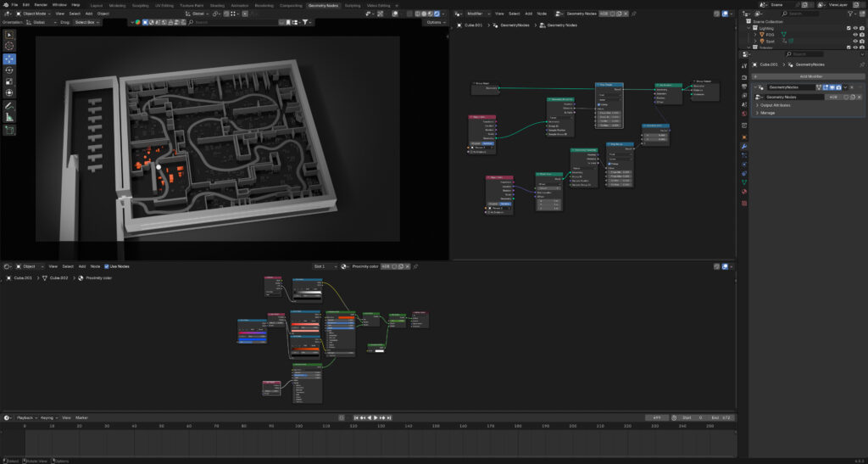The image size is (868, 464).
Task: Toggle the Use Nodes checkbox
Action: point(107,266)
